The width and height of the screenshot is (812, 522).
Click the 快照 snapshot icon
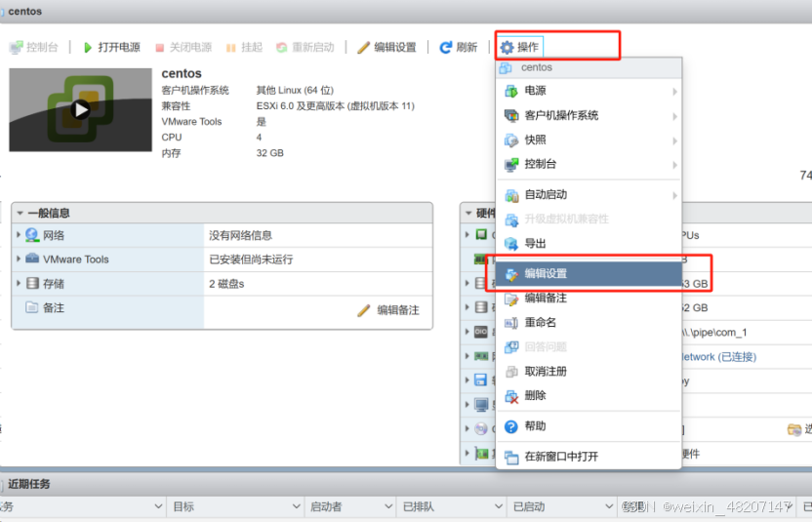point(511,141)
